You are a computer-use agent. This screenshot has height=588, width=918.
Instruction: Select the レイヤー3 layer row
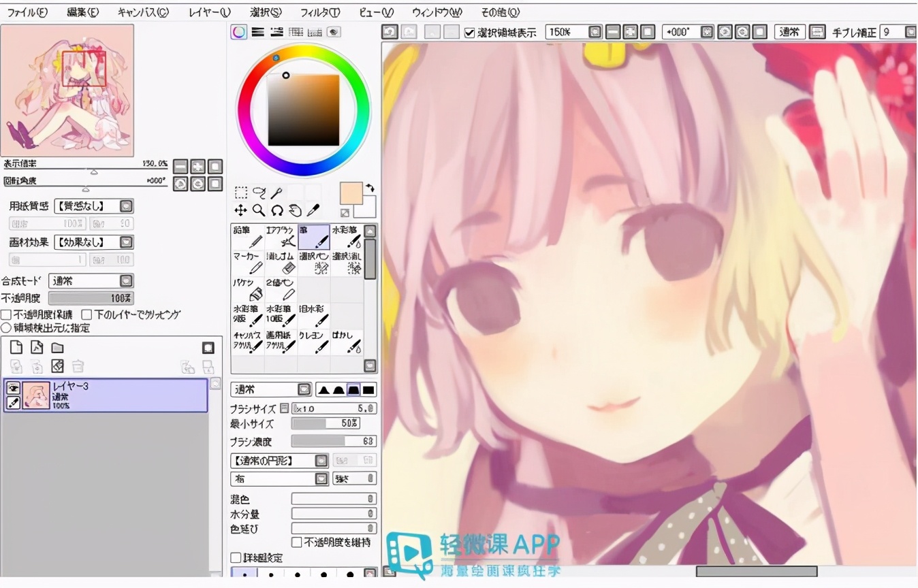coord(106,395)
